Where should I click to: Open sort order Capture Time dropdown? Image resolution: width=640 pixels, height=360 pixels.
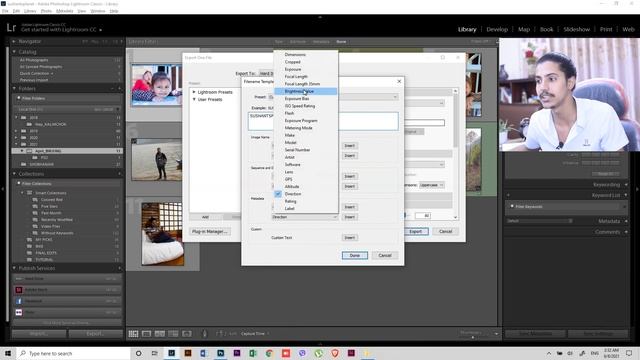pos(255,333)
